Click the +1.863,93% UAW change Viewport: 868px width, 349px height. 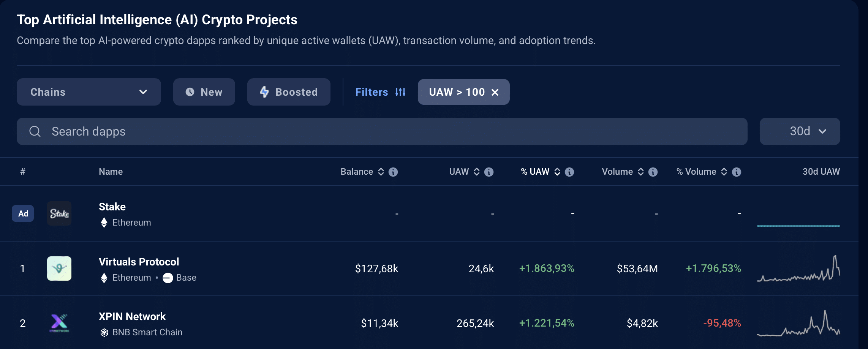(547, 268)
